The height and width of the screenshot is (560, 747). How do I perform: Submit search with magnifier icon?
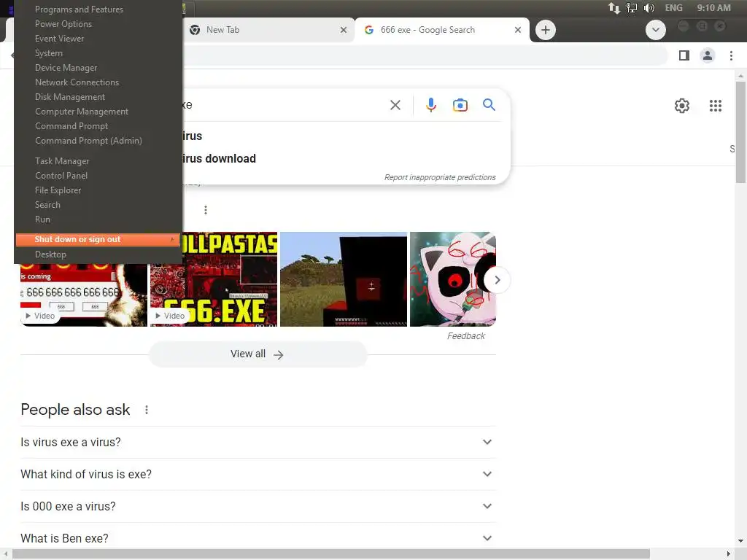pos(489,105)
